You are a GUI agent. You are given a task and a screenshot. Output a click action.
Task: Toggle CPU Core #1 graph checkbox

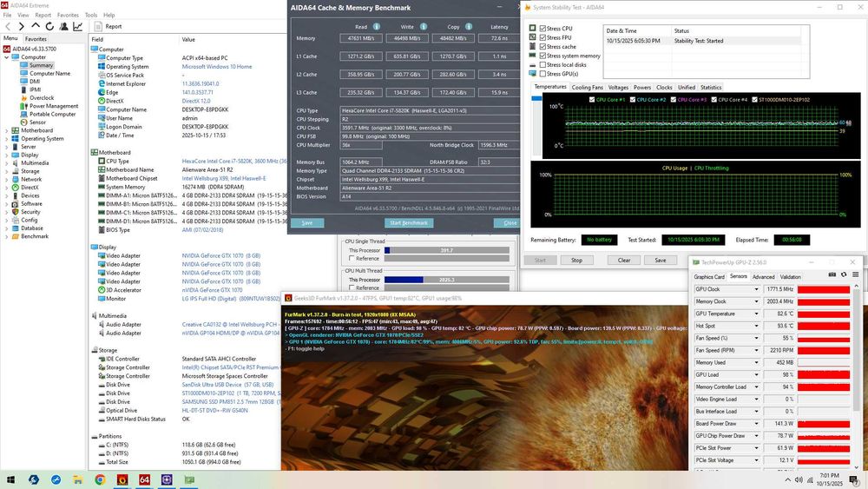592,100
